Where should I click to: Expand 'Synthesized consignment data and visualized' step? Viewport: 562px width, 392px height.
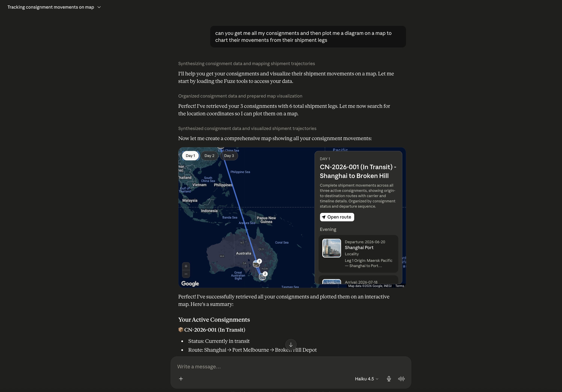(247, 129)
